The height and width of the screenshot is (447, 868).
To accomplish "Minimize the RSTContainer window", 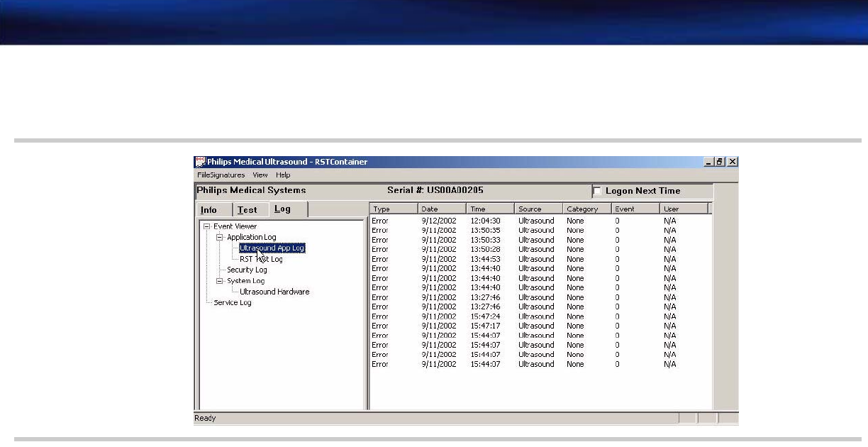I will pos(709,162).
